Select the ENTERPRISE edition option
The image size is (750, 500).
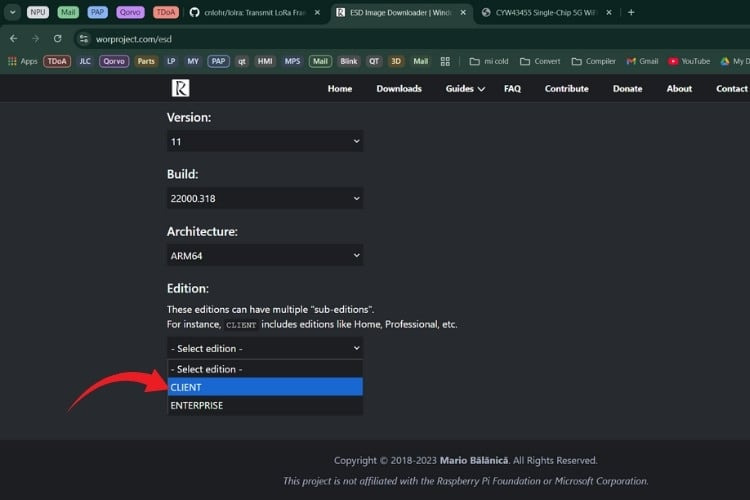point(265,405)
